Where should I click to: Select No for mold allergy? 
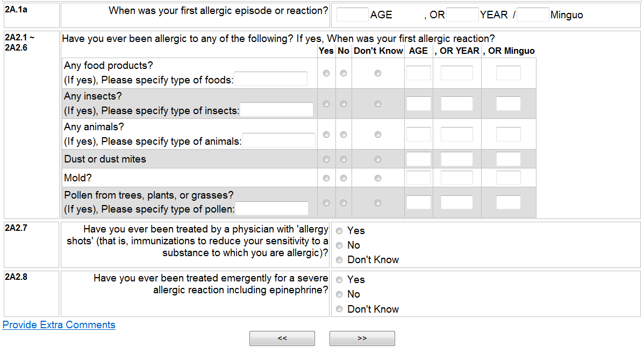click(x=344, y=178)
